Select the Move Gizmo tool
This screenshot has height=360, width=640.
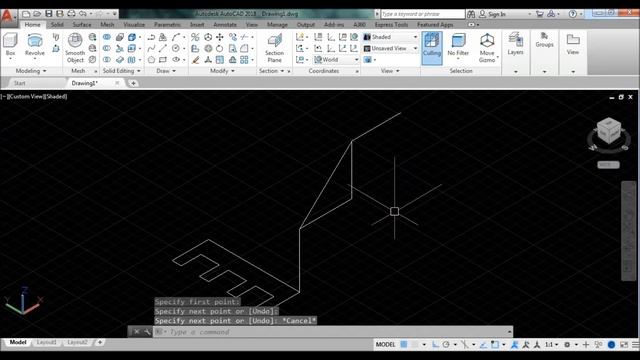(487, 48)
